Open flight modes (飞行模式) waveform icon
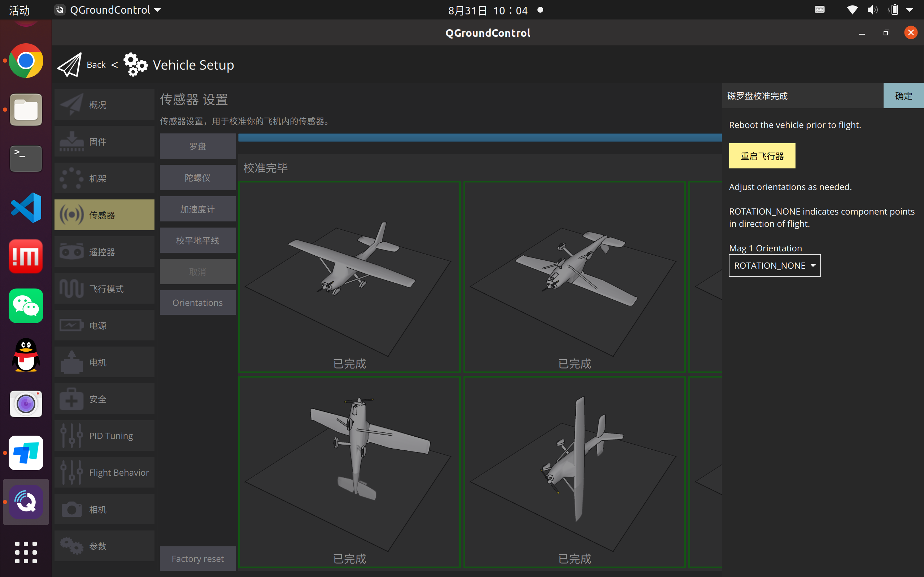 [71, 288]
